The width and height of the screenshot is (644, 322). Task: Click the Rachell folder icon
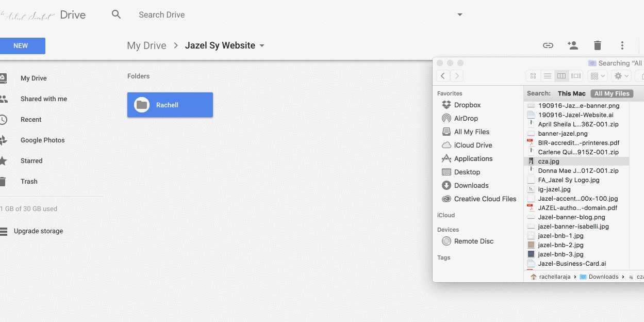(x=142, y=105)
